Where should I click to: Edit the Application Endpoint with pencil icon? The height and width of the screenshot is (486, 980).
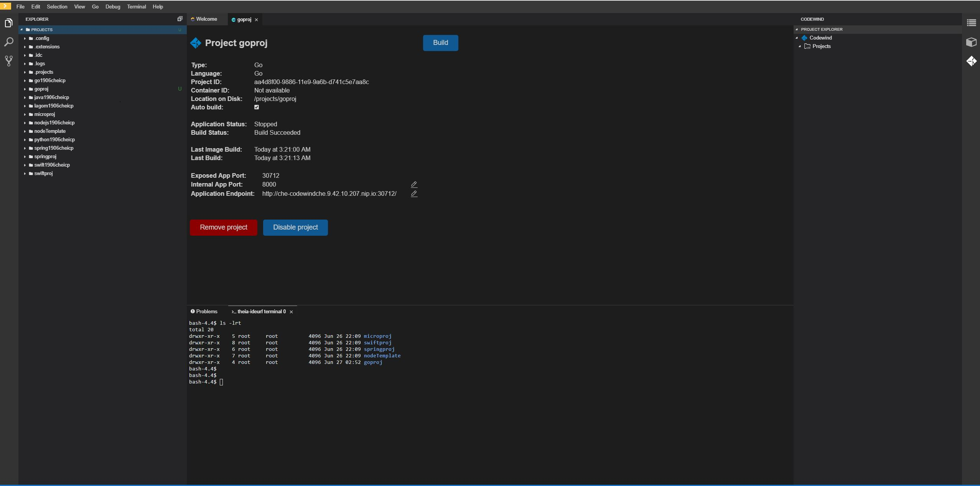(413, 194)
